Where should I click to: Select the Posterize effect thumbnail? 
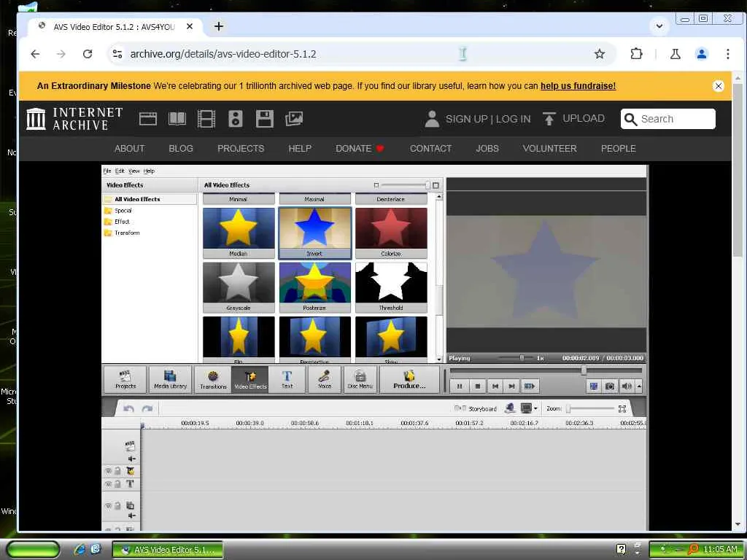[314, 287]
